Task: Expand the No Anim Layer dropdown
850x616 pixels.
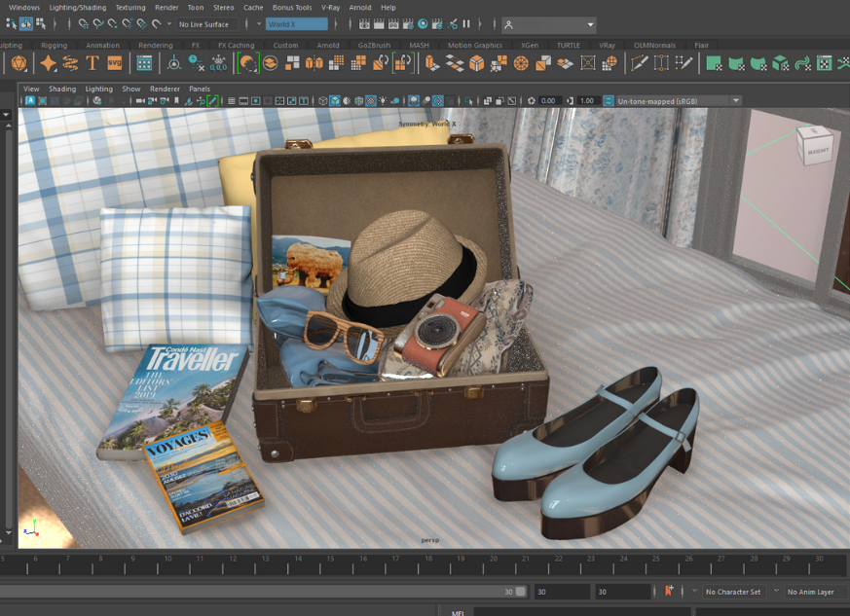Action: 810,592
